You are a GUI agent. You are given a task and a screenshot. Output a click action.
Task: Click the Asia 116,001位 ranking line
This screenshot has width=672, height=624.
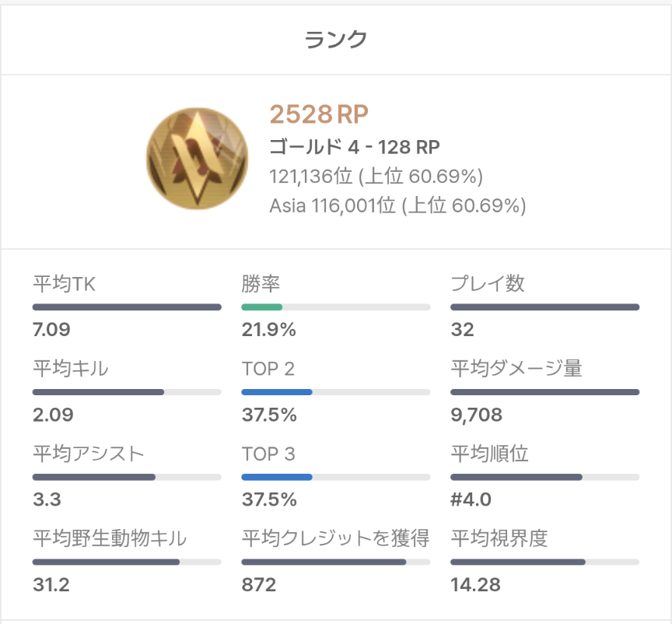[397, 206]
